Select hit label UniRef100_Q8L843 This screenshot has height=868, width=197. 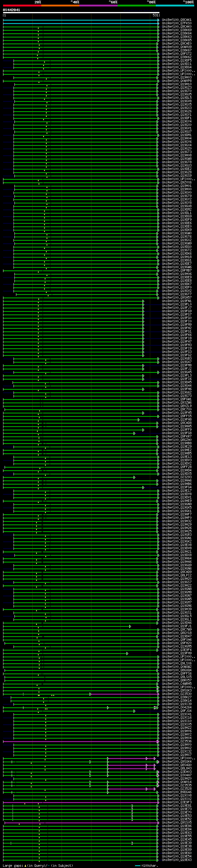tap(177, 769)
